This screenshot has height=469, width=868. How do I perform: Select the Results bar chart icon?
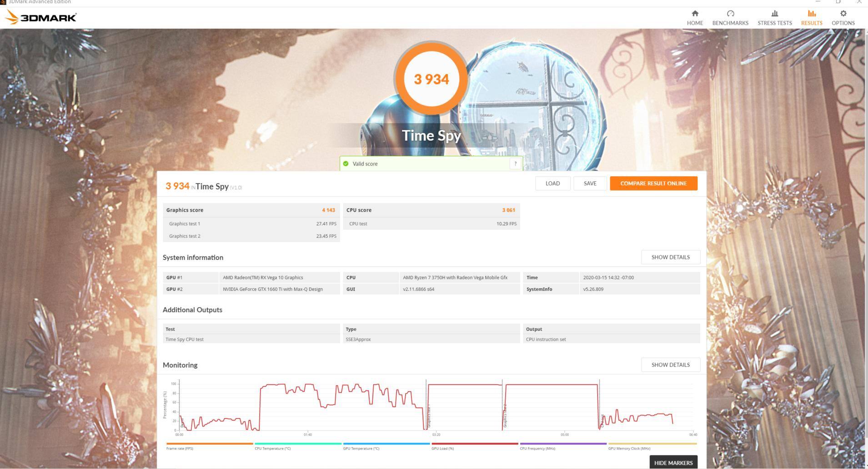coord(811,14)
